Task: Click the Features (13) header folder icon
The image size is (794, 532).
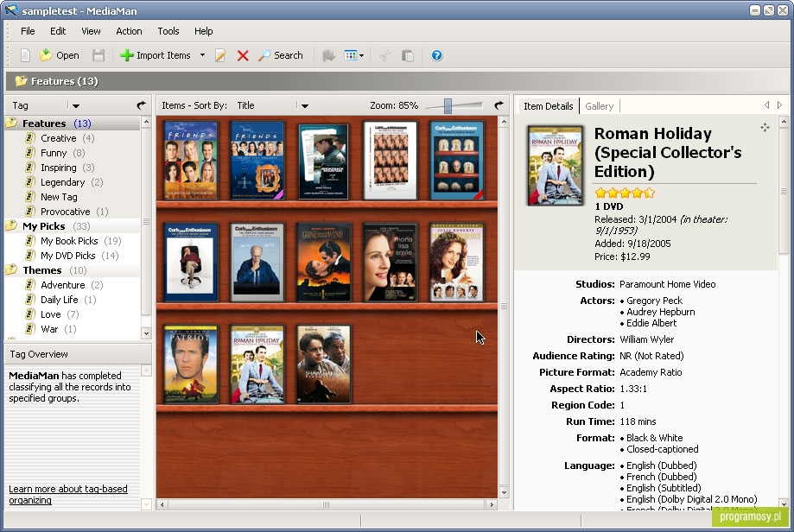Action: 21,81
